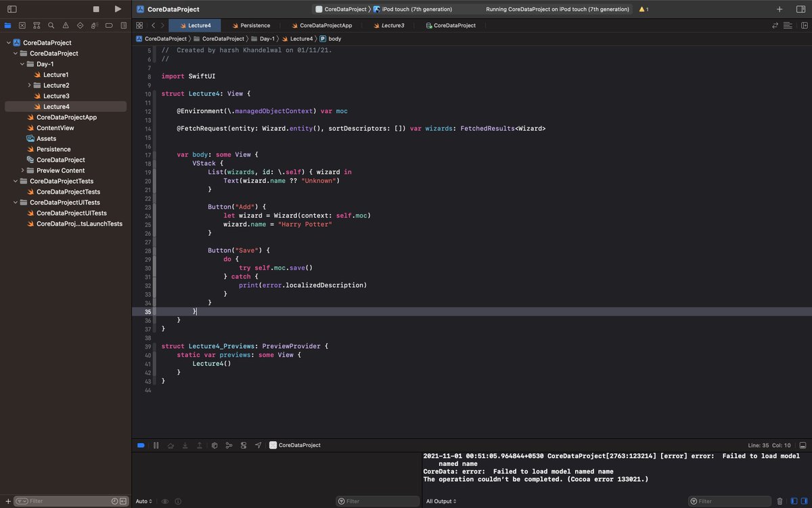This screenshot has width=812, height=508.
Task: Open ContentView file in navigator
Action: click(x=55, y=128)
